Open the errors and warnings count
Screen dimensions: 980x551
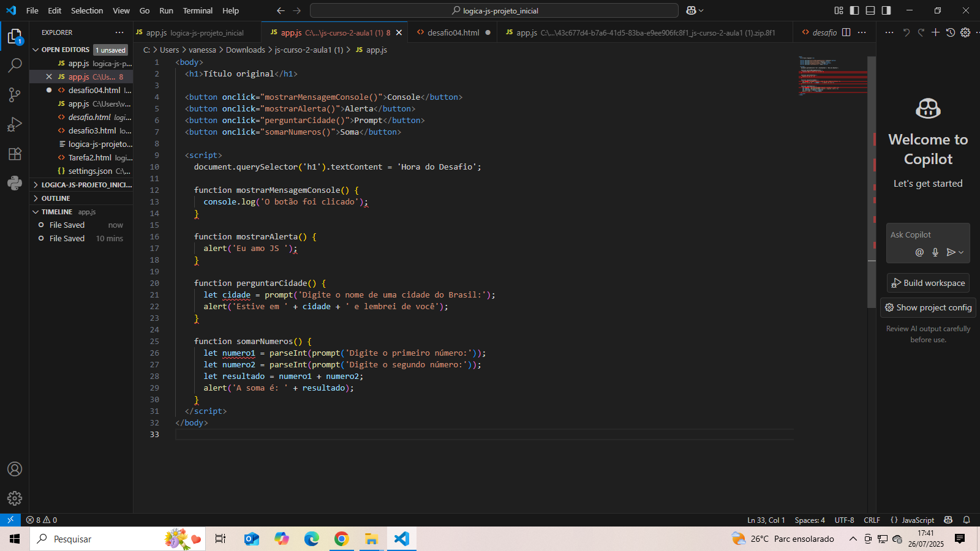[x=42, y=520]
